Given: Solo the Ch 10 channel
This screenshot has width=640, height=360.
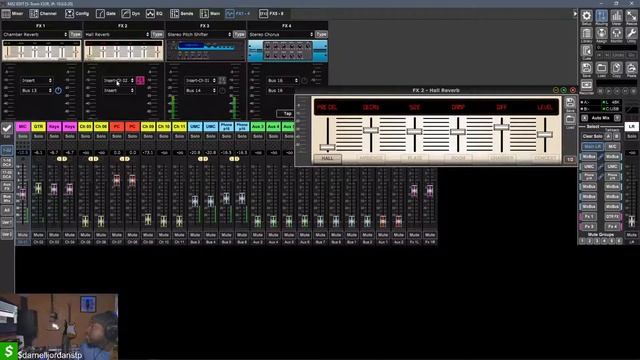Looking at the screenshot, I should point(164,136).
